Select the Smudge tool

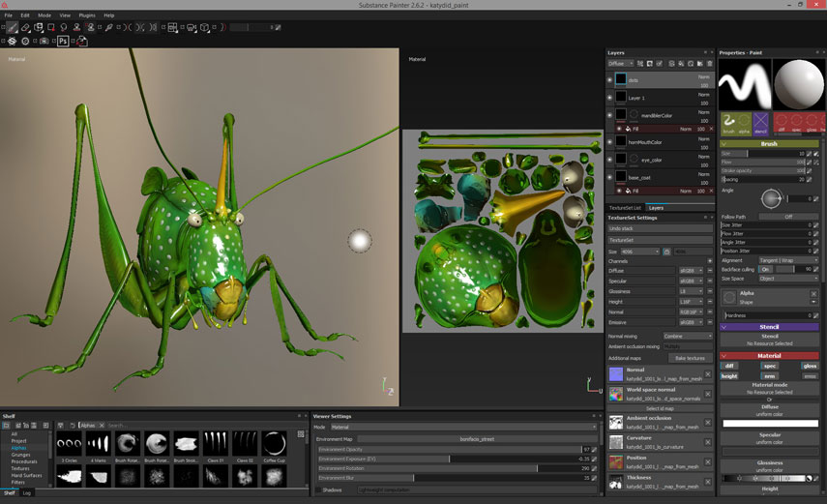[64, 27]
